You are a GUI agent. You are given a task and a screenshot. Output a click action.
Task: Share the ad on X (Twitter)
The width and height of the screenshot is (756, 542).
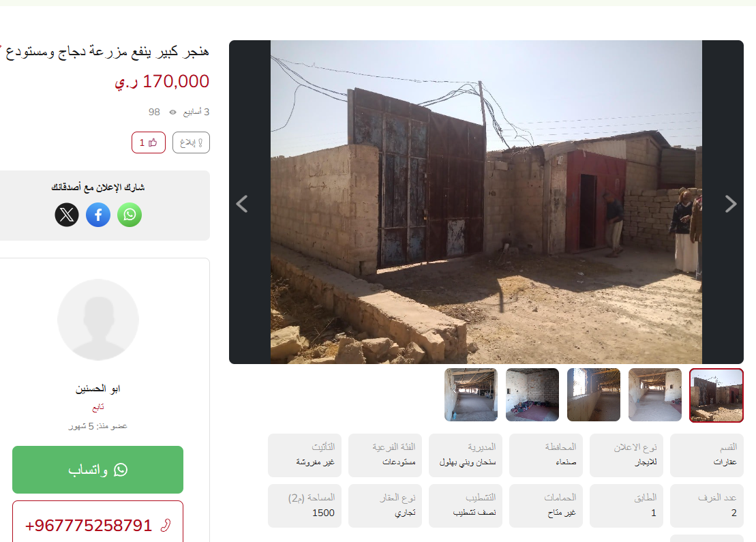pos(67,215)
